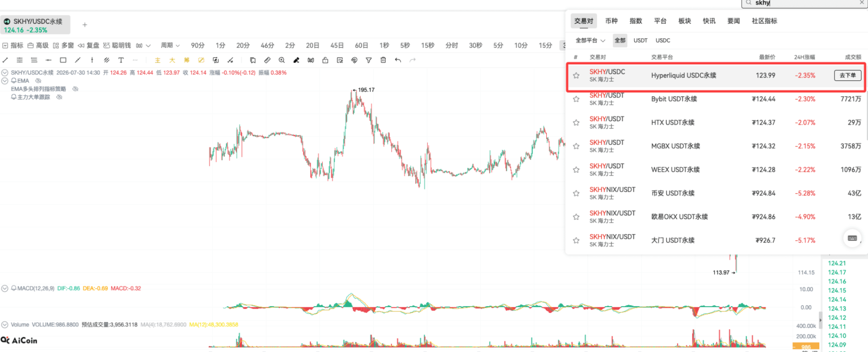This screenshot has width=868, height=352.
Task: Switch to the 板块 tab
Action: (684, 21)
